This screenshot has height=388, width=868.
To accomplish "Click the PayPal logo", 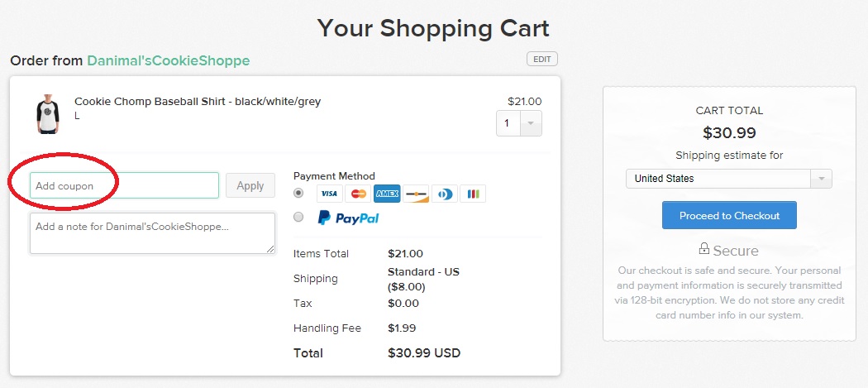I will tap(348, 218).
